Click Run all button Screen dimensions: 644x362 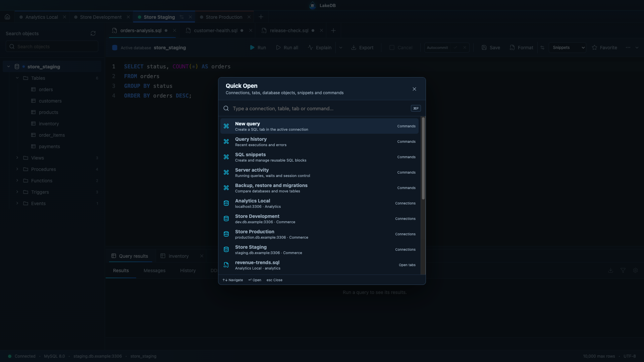287,48
